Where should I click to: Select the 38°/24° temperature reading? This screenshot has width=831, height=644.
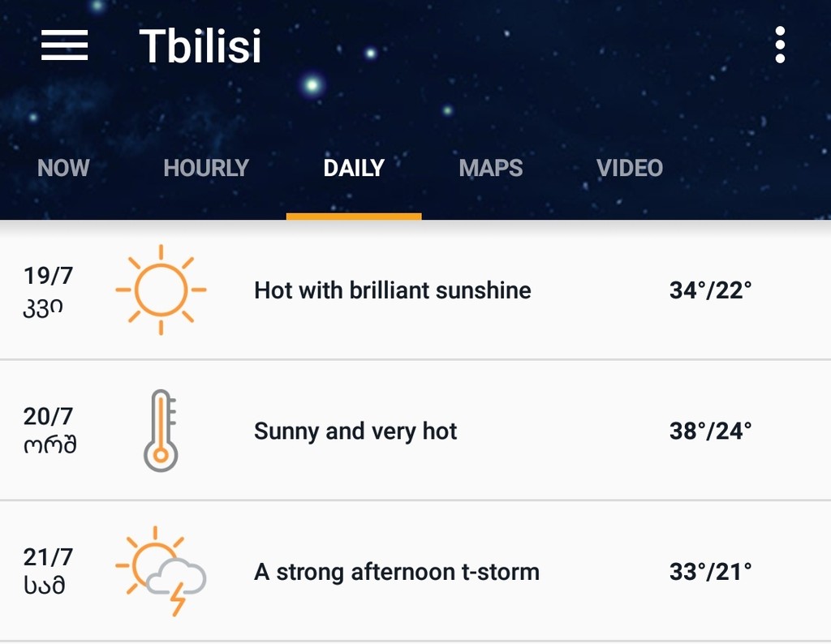pyautogui.click(x=710, y=431)
